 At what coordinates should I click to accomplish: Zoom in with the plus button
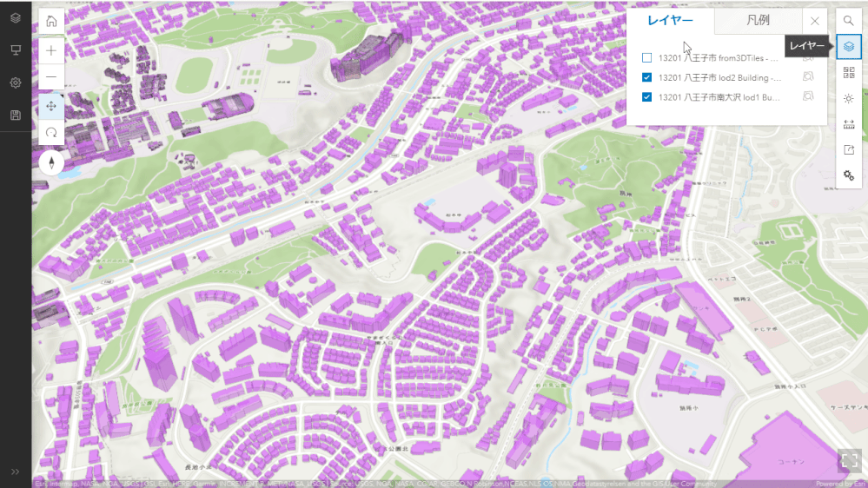point(51,50)
